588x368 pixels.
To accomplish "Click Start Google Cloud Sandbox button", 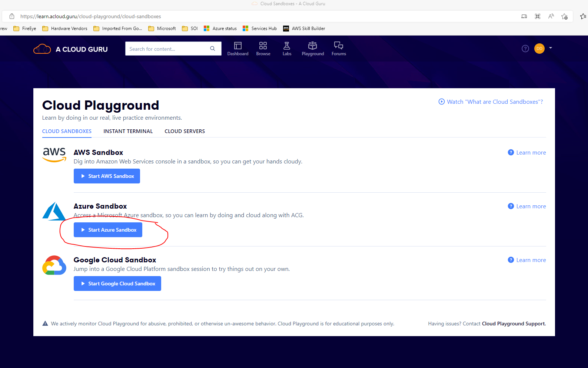I will coord(117,284).
